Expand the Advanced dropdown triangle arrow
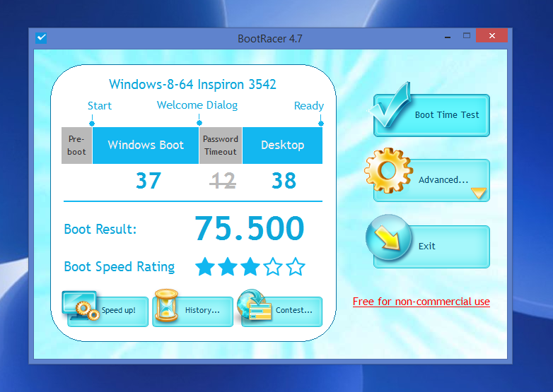 [x=479, y=193]
